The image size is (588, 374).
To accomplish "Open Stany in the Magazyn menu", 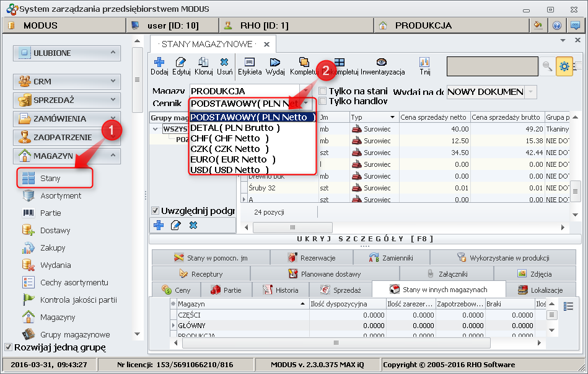I will pyautogui.click(x=51, y=179).
